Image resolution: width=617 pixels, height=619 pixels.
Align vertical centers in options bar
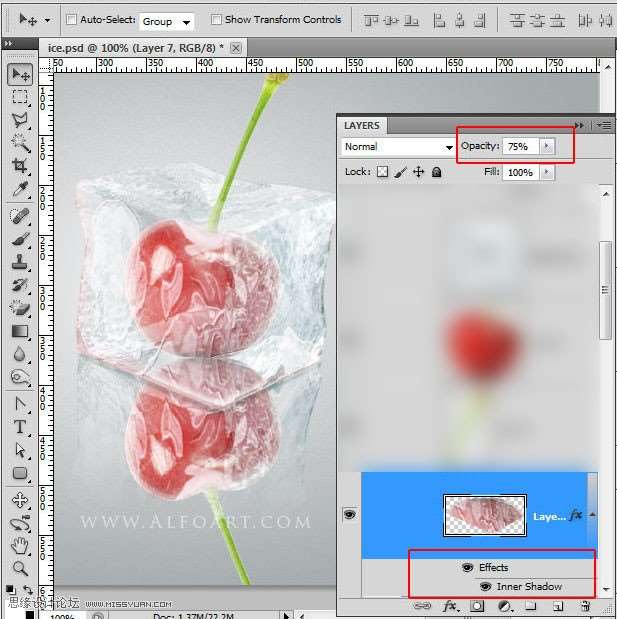click(391, 20)
